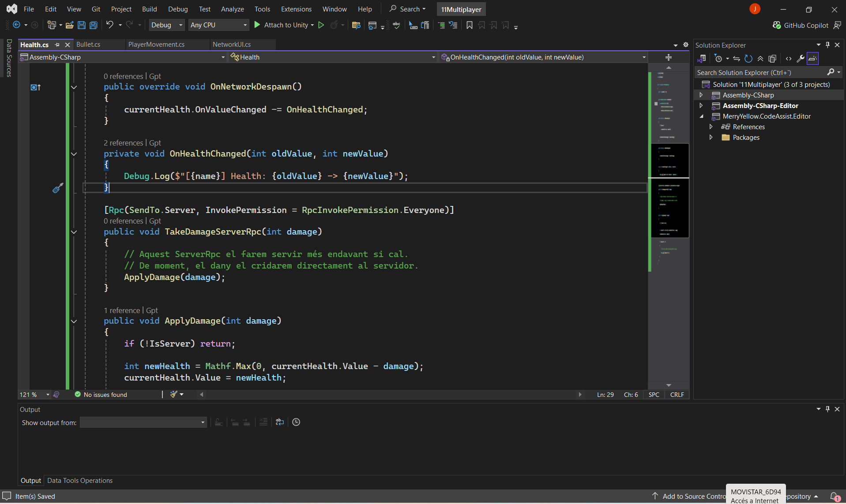Click the Attach to Unity button

284,25
